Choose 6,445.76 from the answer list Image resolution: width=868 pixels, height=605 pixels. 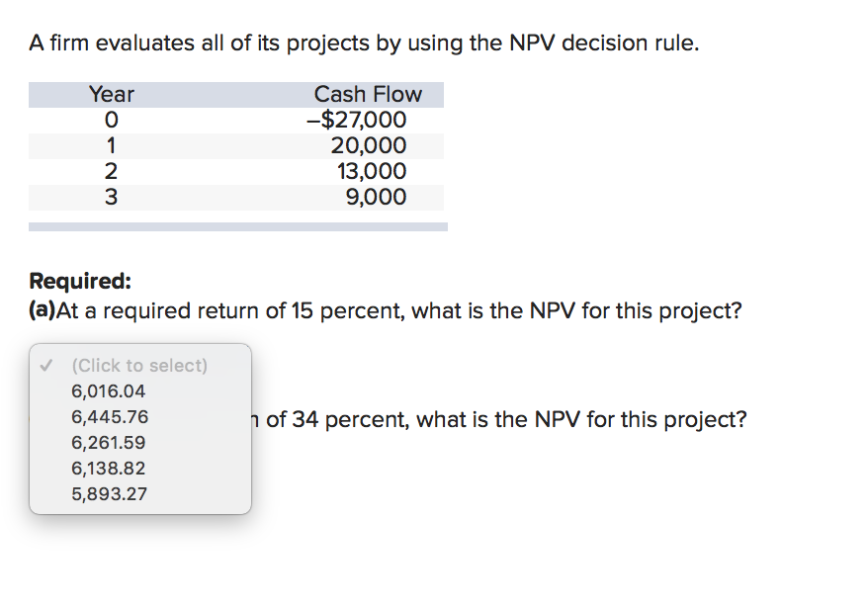pyautogui.click(x=110, y=417)
